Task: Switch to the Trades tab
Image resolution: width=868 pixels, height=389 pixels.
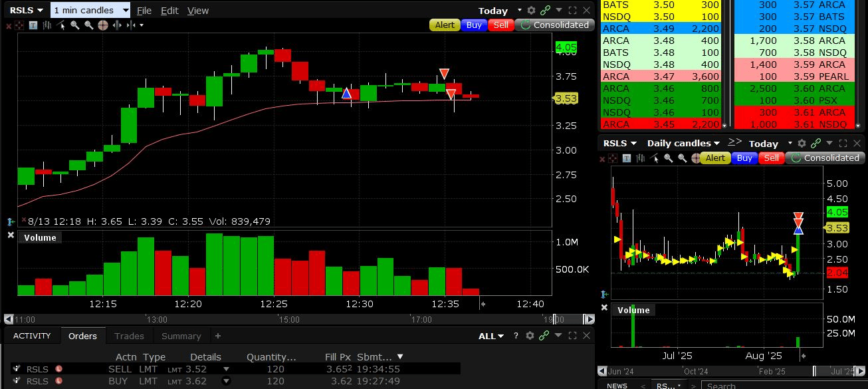Action: click(129, 336)
